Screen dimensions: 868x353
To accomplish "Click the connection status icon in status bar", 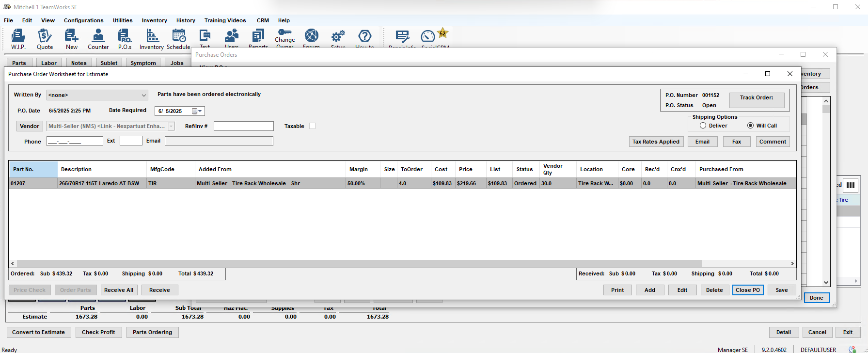I will click(x=852, y=349).
